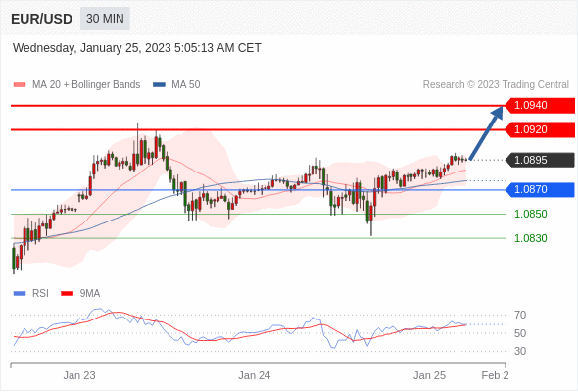Click the blue RSI legend swatch
The width and height of the screenshot is (578, 392).
coord(20,294)
